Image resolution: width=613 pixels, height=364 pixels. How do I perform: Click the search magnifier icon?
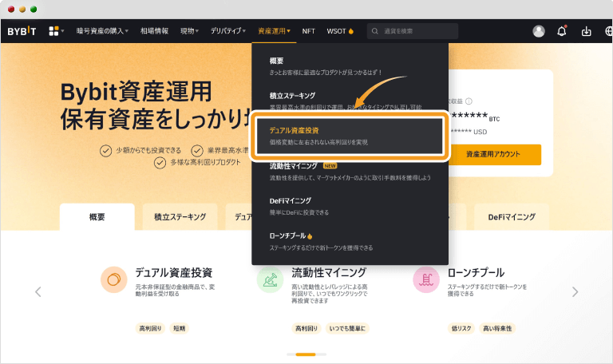(x=374, y=31)
